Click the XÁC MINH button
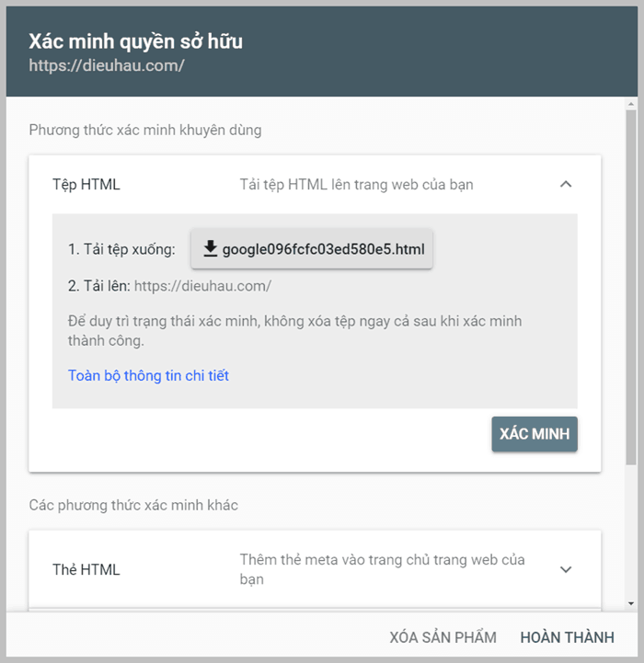This screenshot has width=644, height=663. pyautogui.click(x=535, y=434)
